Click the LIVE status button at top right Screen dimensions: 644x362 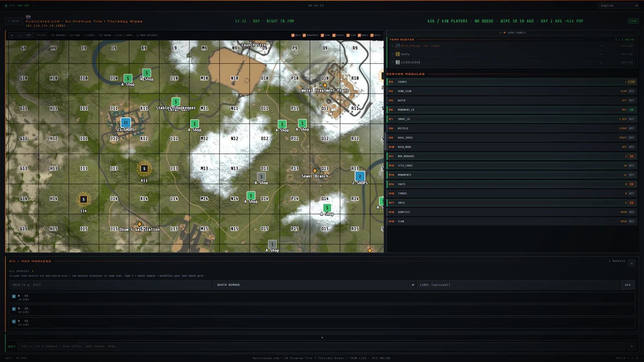point(633,21)
